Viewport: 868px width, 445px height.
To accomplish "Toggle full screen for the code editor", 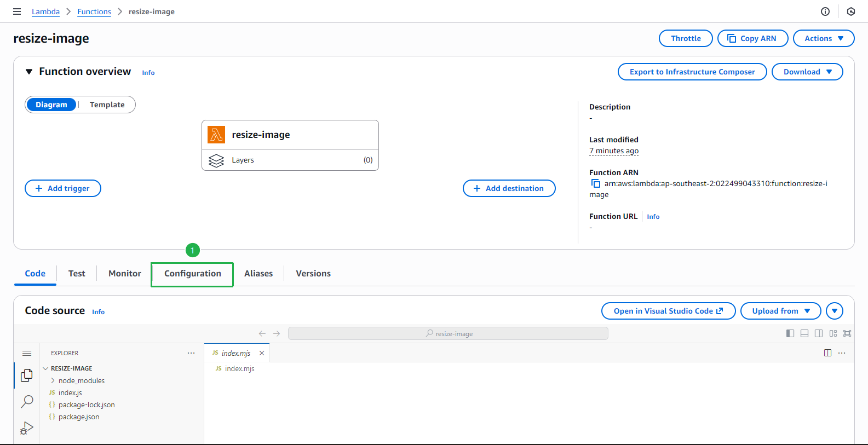I will [847, 333].
